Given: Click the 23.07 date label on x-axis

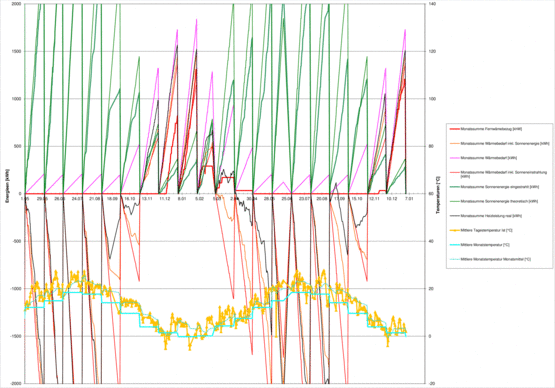Looking at the screenshot, I should (x=304, y=199).
